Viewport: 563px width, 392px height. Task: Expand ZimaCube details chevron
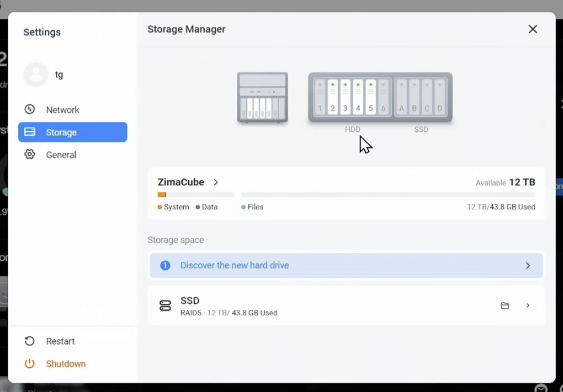(x=216, y=182)
